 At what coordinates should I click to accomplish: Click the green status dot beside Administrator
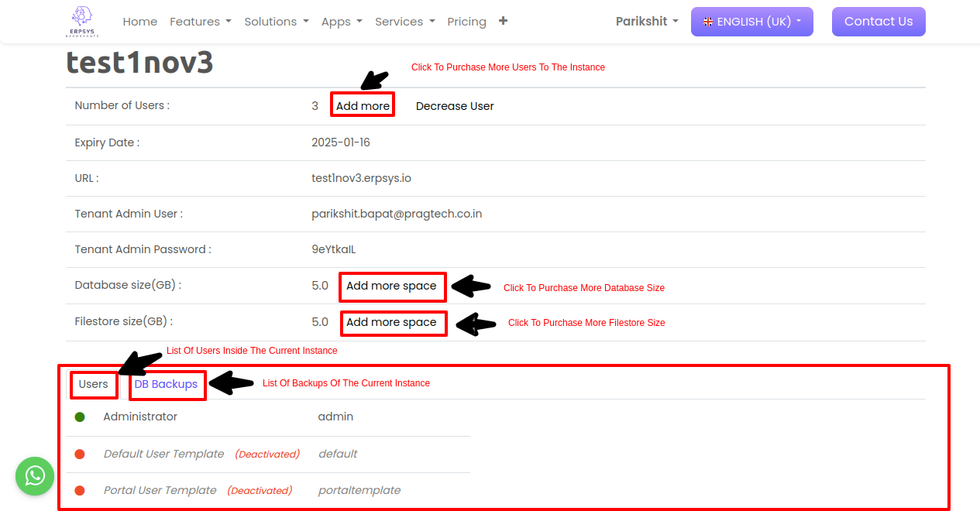[80, 417]
